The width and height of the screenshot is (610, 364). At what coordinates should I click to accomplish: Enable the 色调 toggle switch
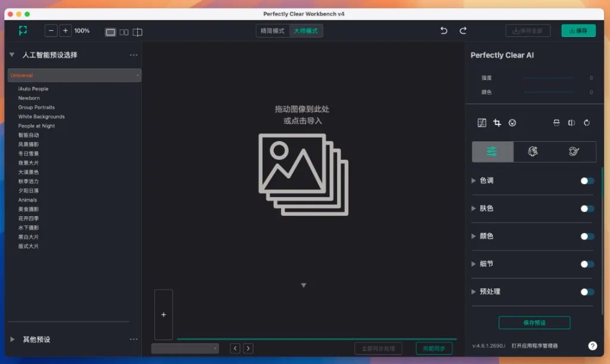point(587,181)
